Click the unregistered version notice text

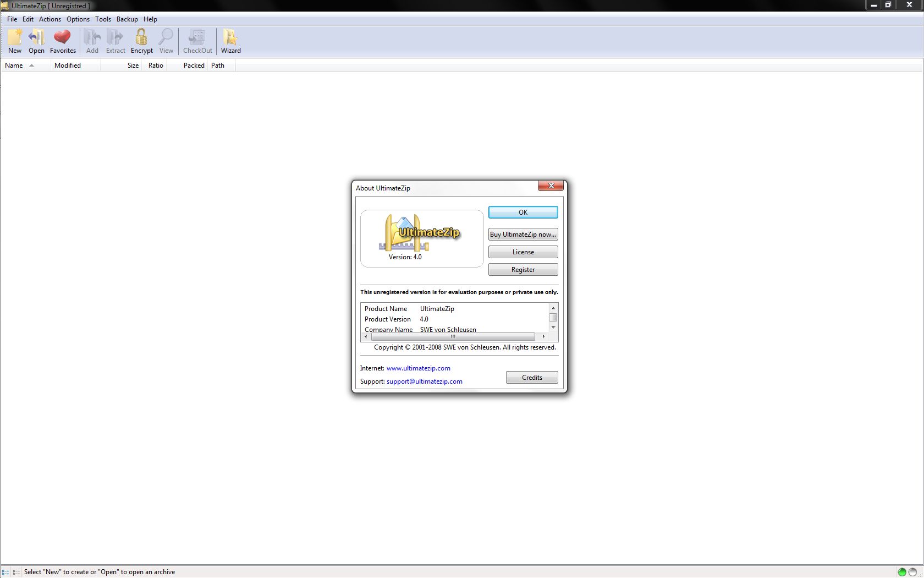tap(459, 292)
